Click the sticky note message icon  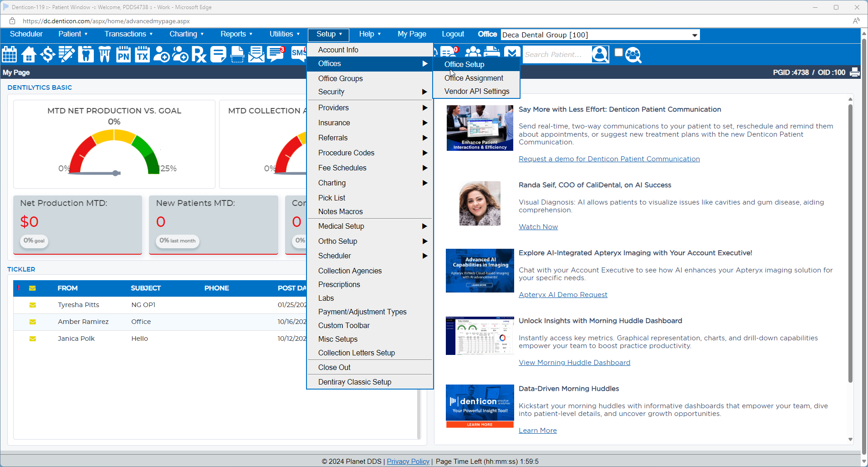click(x=218, y=54)
